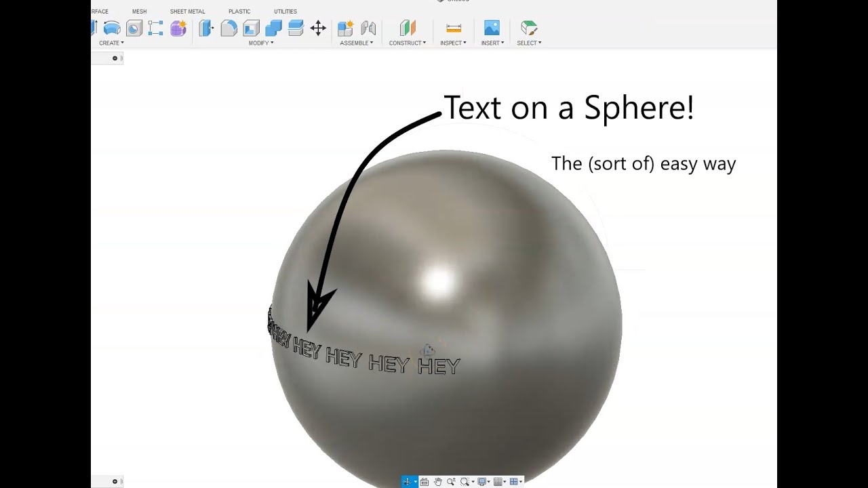Click the Insert image icon
This screenshot has width=868, height=488.
tap(492, 28)
